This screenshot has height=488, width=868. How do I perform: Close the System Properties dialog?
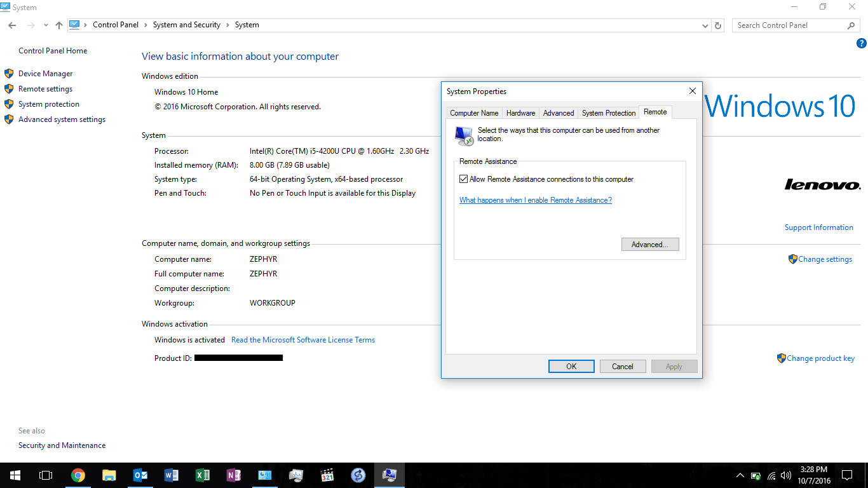coord(693,91)
